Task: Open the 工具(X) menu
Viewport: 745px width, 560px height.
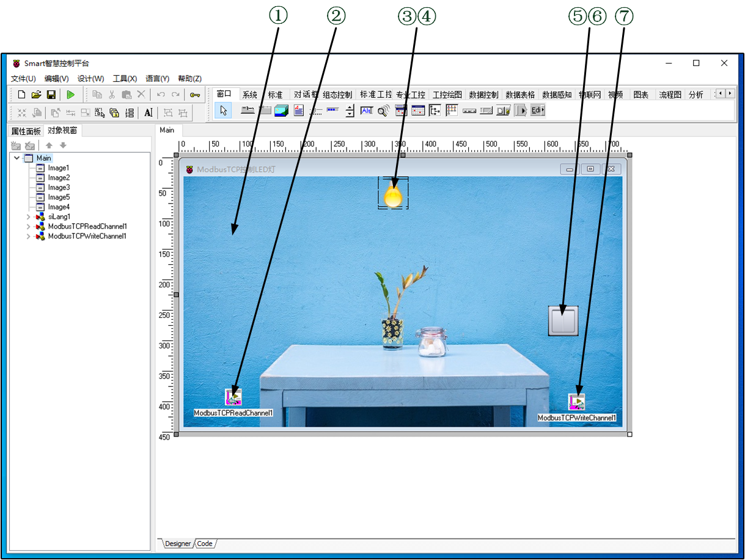Action: [x=125, y=79]
